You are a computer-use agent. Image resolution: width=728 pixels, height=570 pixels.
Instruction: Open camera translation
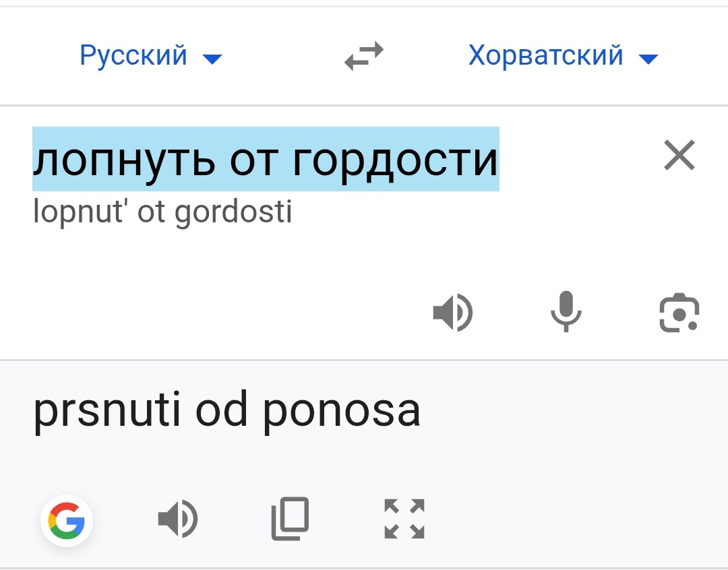(x=679, y=313)
